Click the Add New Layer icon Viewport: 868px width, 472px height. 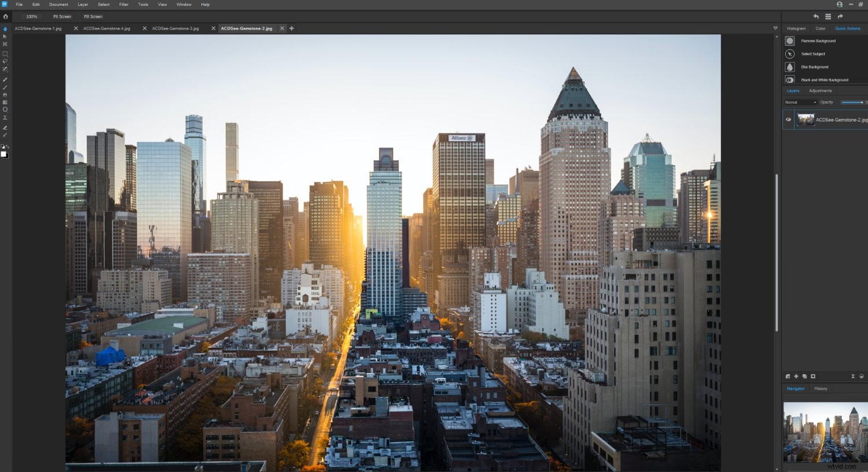pos(796,376)
